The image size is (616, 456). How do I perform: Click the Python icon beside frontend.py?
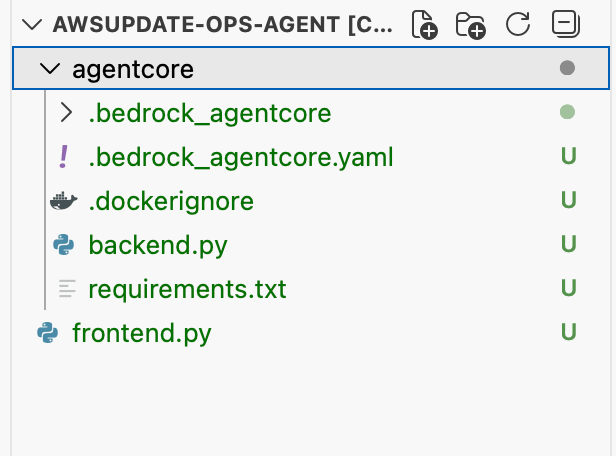click(47, 333)
